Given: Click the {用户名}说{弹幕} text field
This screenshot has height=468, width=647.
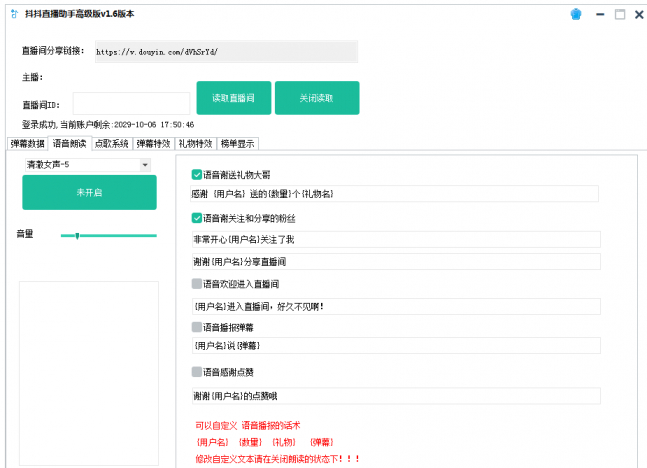Looking at the screenshot, I should [x=396, y=345].
